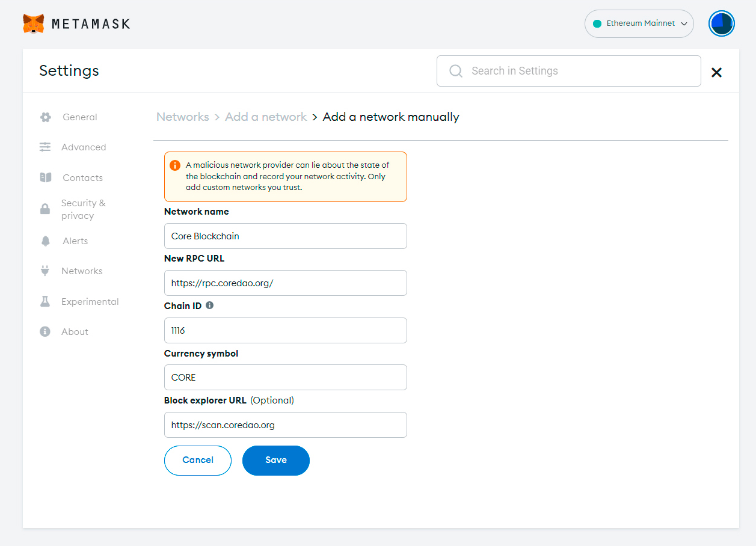Click the Networks plug icon
The height and width of the screenshot is (546, 756).
(x=45, y=271)
